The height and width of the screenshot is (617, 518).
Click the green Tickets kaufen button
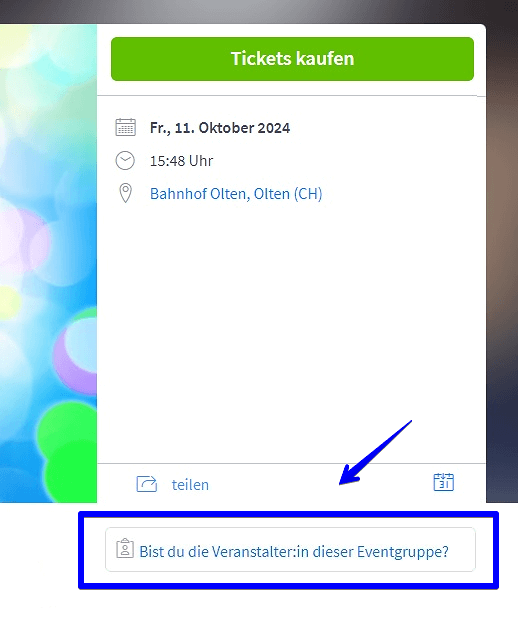coord(292,59)
